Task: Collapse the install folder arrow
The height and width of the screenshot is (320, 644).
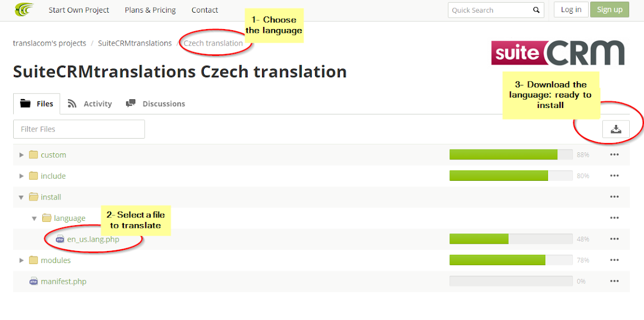Action: [x=21, y=197]
